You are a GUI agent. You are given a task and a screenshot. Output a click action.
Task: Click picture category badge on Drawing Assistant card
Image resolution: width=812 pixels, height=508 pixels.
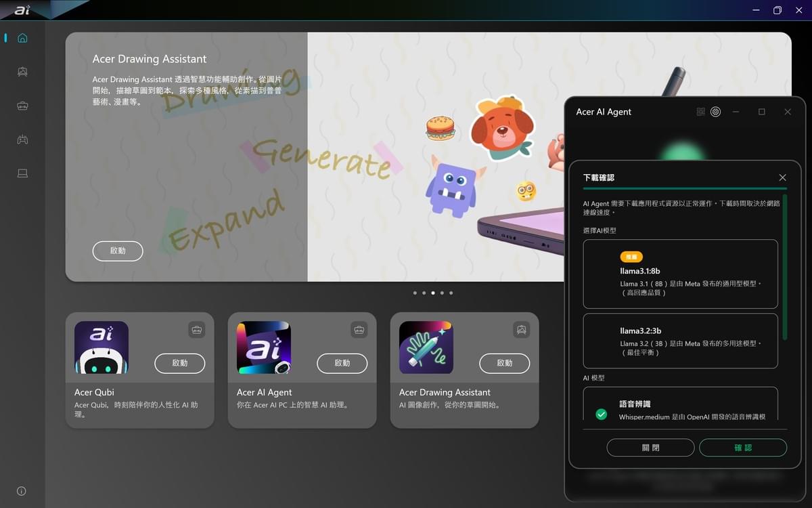click(x=522, y=330)
